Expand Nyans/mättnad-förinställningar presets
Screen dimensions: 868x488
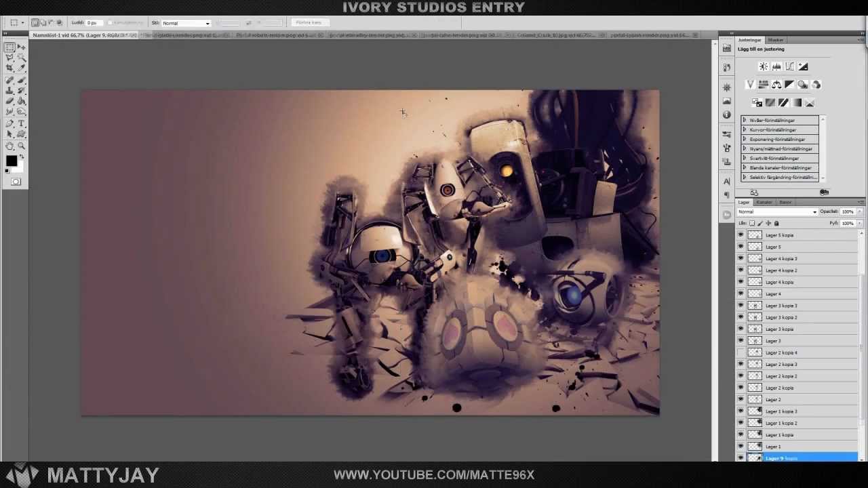tap(745, 148)
